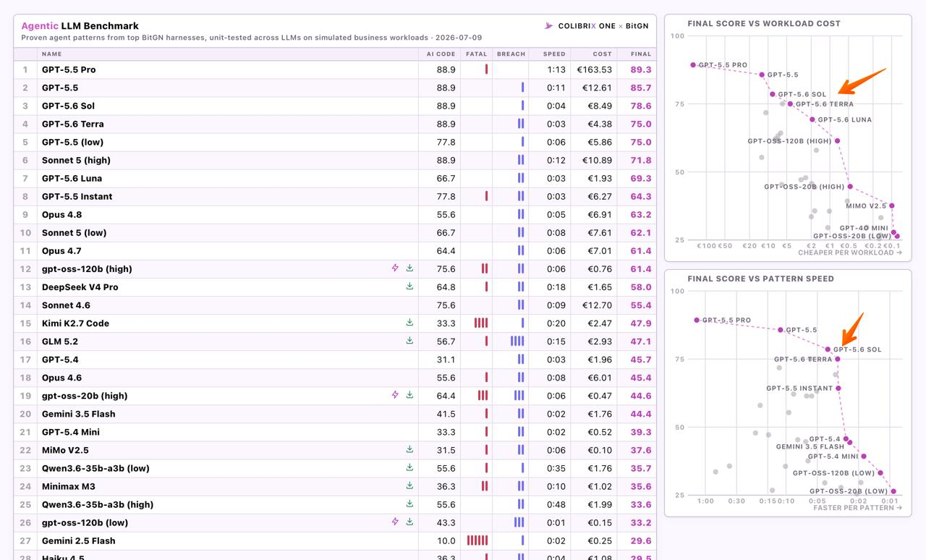Click the Colibrix arrow logo icon
Image resolution: width=926 pixels, height=560 pixels.
pyautogui.click(x=549, y=26)
